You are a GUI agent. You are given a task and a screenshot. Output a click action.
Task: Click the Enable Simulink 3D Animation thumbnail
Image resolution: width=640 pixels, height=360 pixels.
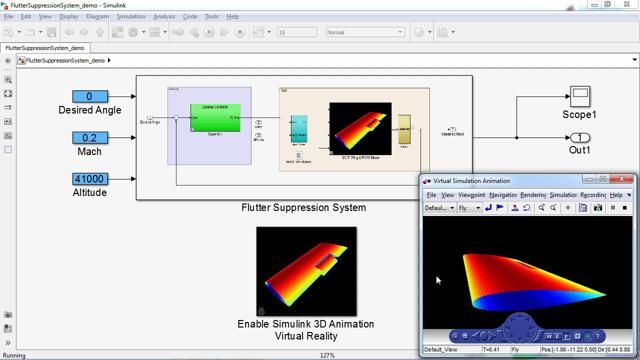click(x=306, y=271)
